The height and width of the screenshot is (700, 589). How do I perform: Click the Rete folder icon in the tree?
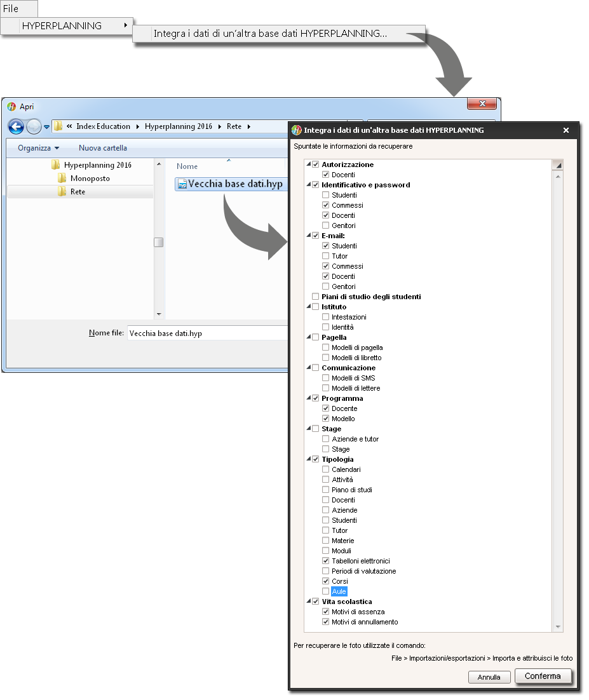point(62,192)
